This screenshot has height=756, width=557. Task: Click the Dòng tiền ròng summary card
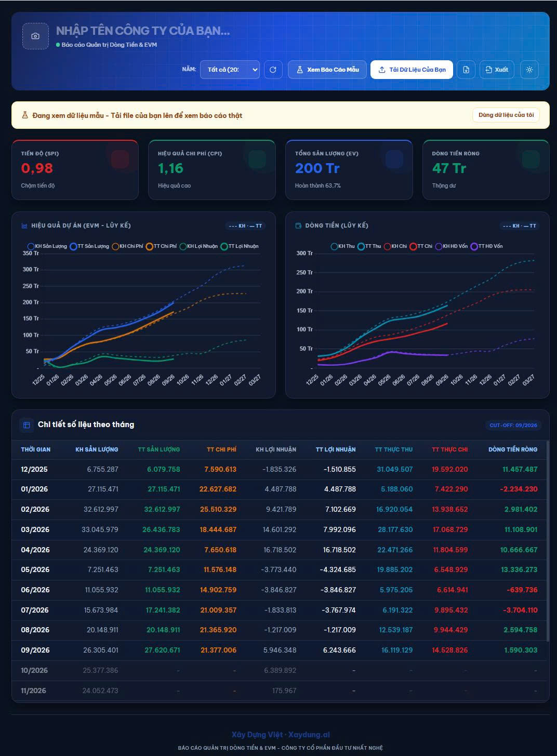click(x=486, y=169)
